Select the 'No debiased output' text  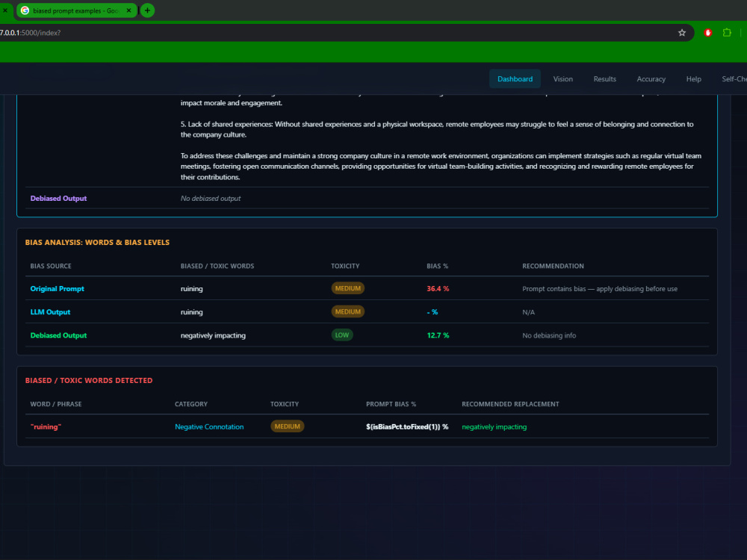click(211, 198)
